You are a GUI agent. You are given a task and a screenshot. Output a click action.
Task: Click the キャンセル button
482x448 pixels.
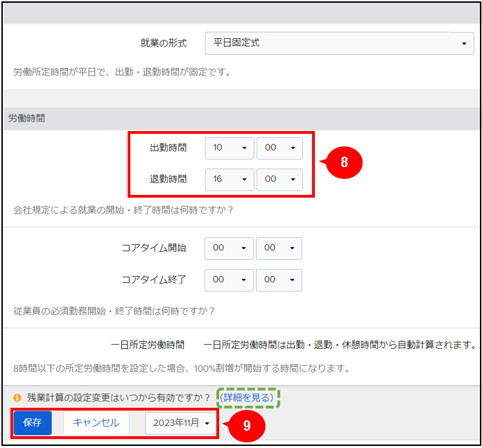click(x=96, y=422)
